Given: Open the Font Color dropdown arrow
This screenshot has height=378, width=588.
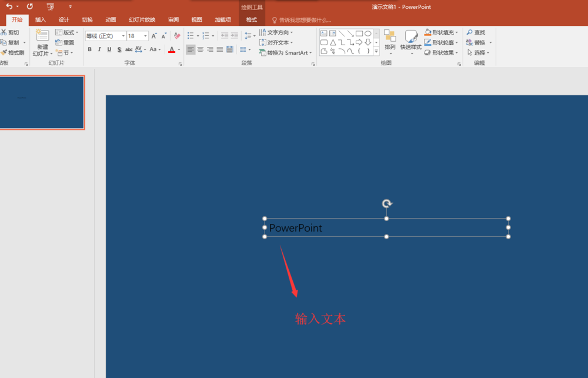Looking at the screenshot, I should pyautogui.click(x=179, y=49).
